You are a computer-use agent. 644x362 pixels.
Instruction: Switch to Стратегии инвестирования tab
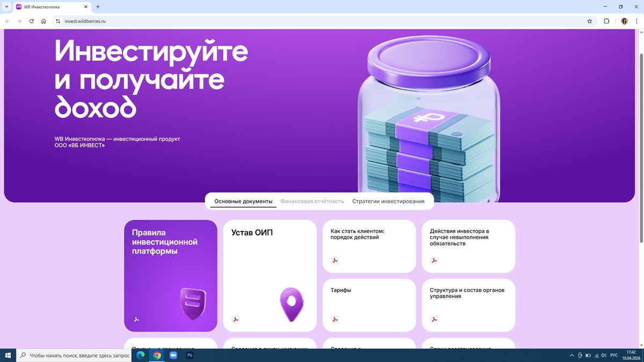click(389, 201)
